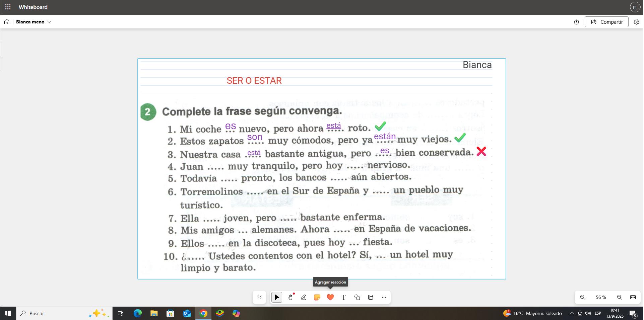Go to the whiteboard home page
The height and width of the screenshot is (320, 644).
[7, 22]
